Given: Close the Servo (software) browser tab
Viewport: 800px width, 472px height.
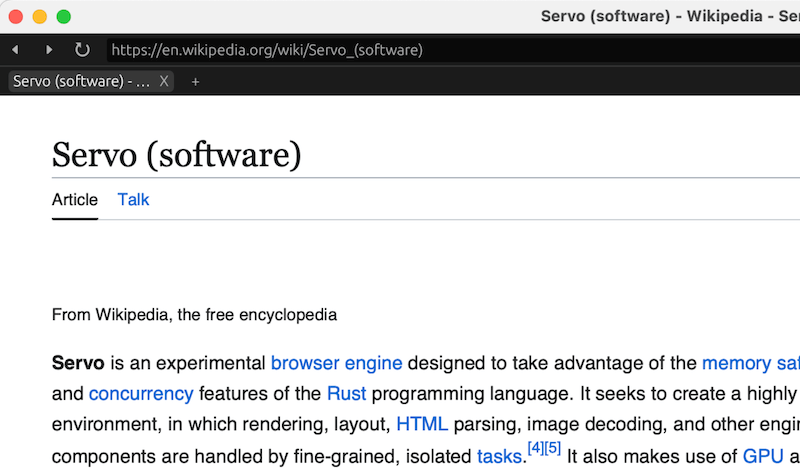Looking at the screenshot, I should [x=164, y=81].
